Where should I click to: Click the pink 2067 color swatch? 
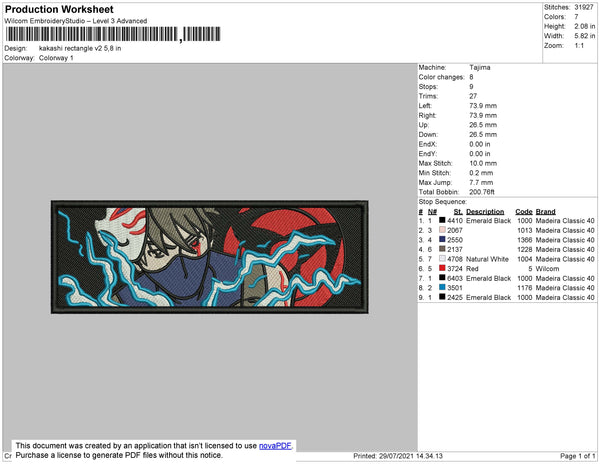(x=442, y=230)
